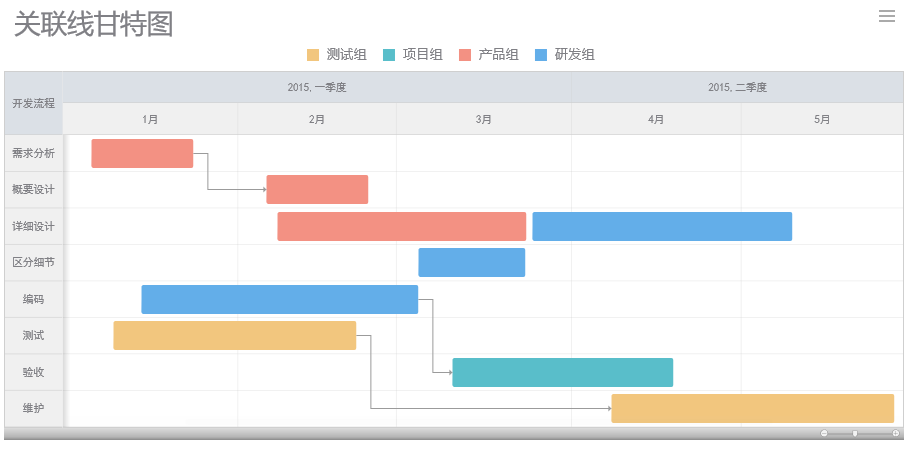This screenshot has width=910, height=450.
Task: Select the 测试 row label
Action: 33,335
